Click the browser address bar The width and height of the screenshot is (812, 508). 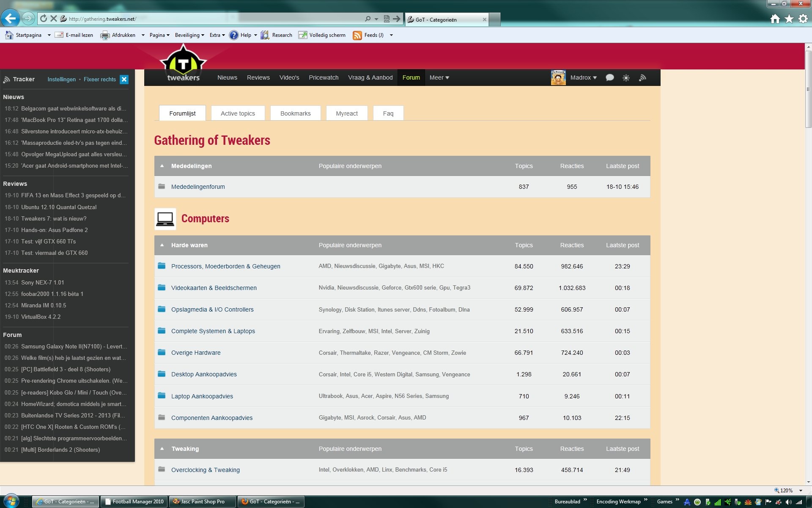[x=211, y=19]
